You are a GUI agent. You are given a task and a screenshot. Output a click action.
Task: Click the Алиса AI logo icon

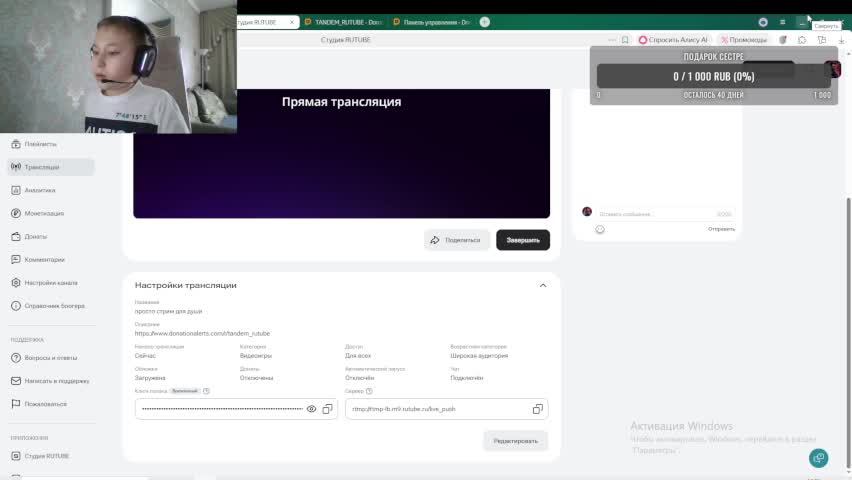pos(643,40)
